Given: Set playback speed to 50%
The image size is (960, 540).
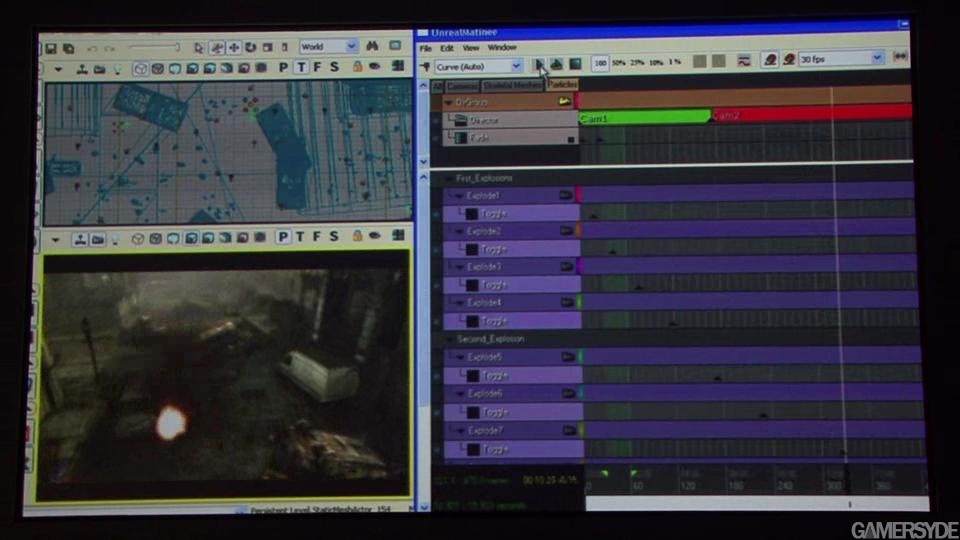Looking at the screenshot, I should click(x=619, y=62).
